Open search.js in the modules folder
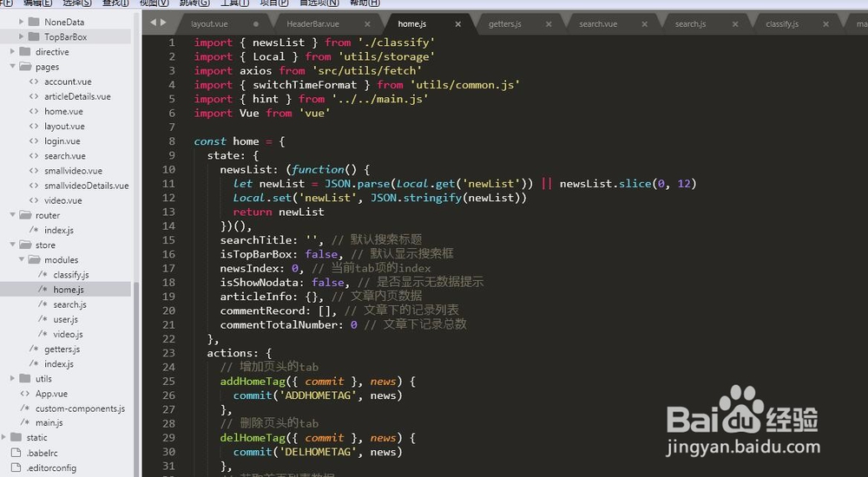The width and height of the screenshot is (868, 477). [69, 304]
